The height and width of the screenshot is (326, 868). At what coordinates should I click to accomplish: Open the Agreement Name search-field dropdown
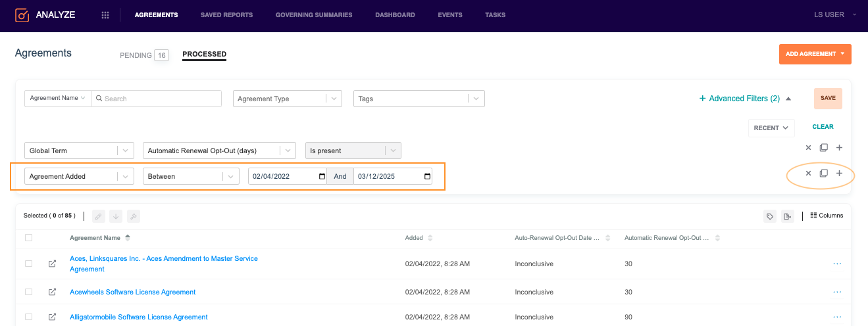pos(57,98)
